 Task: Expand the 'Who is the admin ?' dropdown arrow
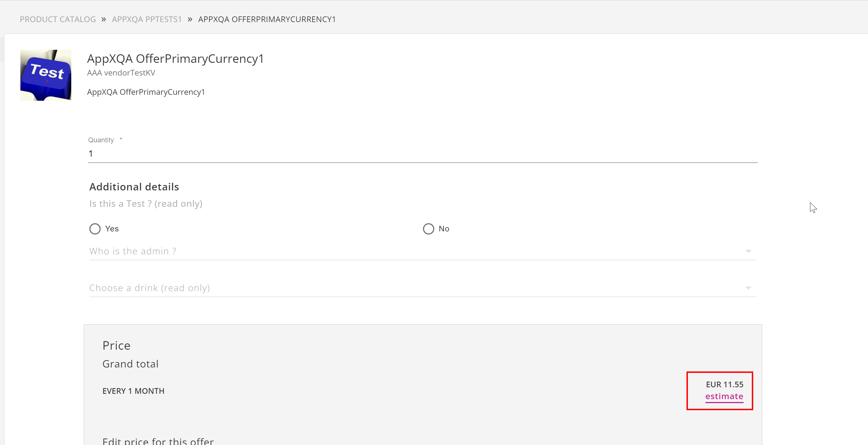(748, 251)
